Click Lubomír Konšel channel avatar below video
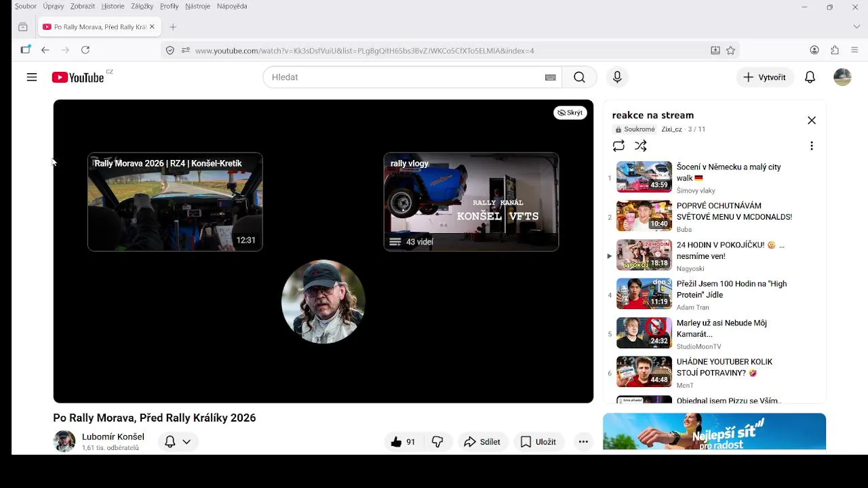Image resolution: width=868 pixels, height=488 pixels. point(64,441)
